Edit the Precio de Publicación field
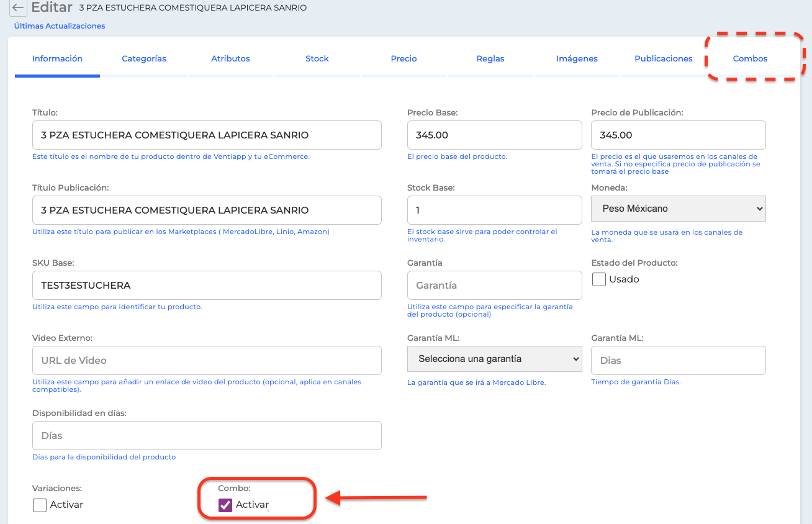812x524 pixels. click(679, 135)
